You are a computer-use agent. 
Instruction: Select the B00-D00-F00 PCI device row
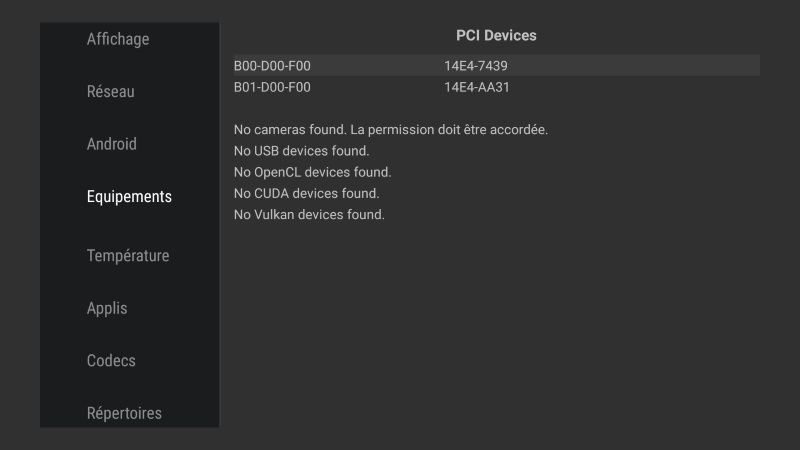tap(496, 66)
